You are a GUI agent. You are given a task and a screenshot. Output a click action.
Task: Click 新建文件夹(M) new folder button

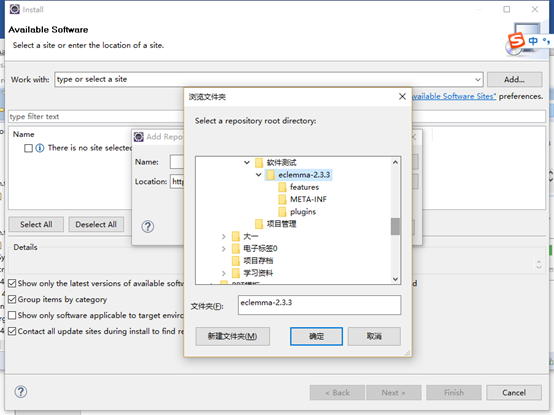pyautogui.click(x=232, y=336)
